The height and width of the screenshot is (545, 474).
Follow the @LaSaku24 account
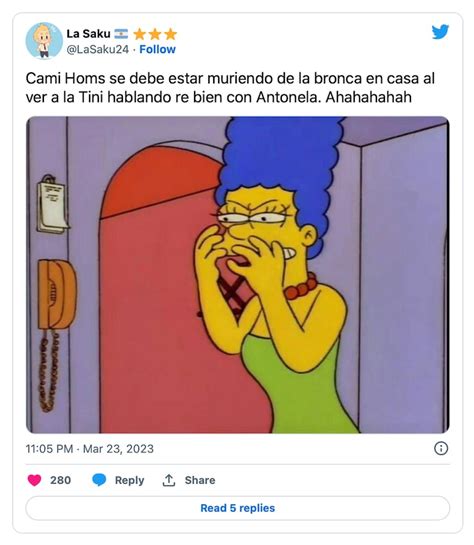(x=157, y=49)
